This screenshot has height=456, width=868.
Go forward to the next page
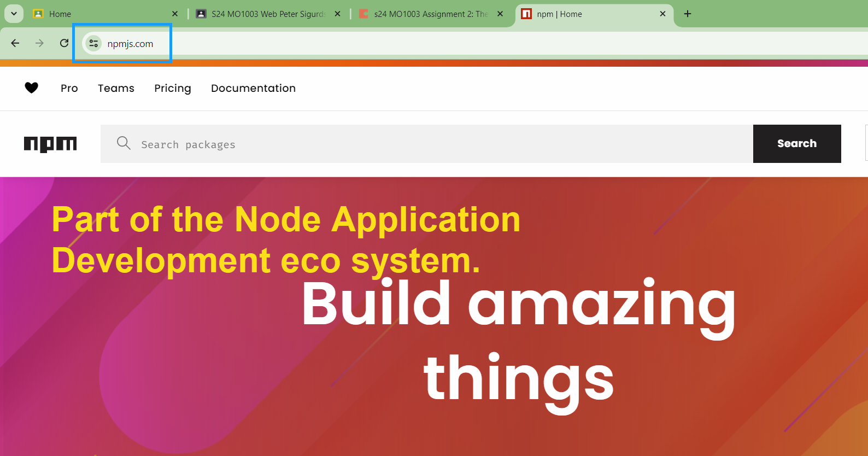coord(39,43)
